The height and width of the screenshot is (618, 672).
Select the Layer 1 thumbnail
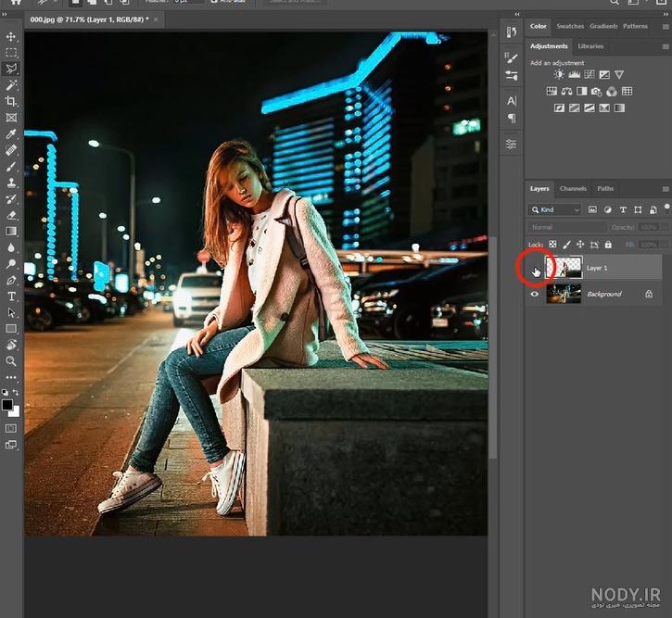coord(564,268)
